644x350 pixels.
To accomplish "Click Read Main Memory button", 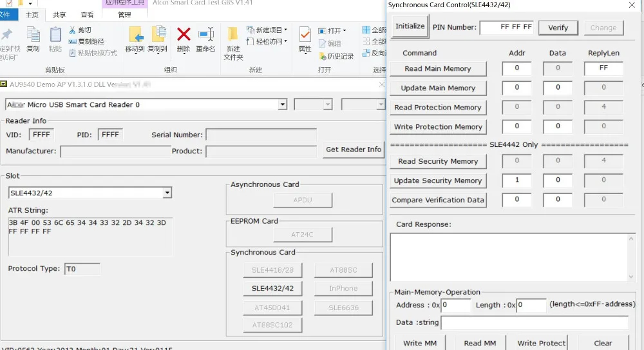I will point(438,69).
